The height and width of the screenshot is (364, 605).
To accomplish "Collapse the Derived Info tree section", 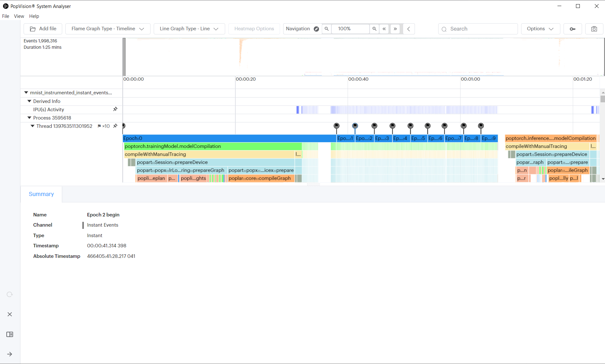I will (x=29, y=101).
